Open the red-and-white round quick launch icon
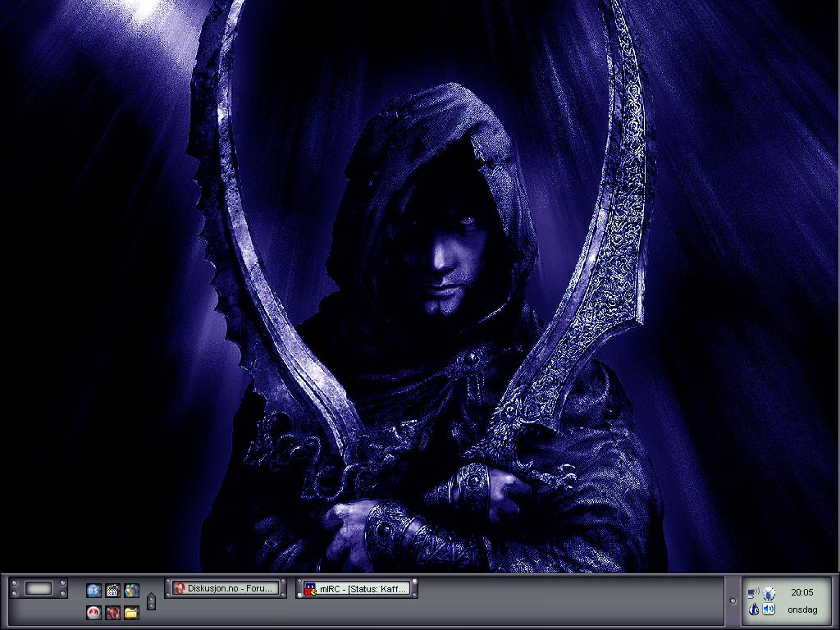The image size is (840, 630). point(94,612)
